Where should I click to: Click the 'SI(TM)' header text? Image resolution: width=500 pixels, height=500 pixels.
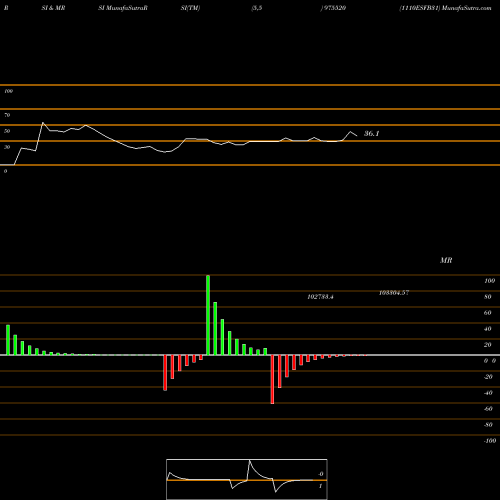[x=190, y=8]
